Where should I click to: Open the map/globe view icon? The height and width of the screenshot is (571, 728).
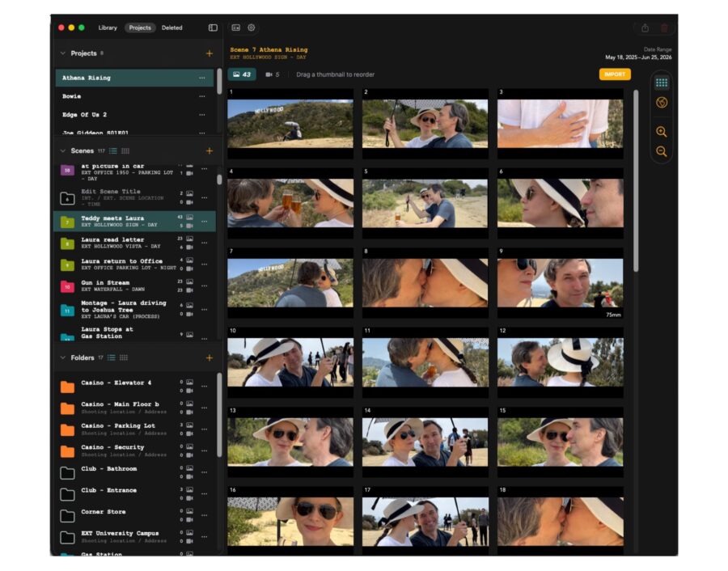662,103
